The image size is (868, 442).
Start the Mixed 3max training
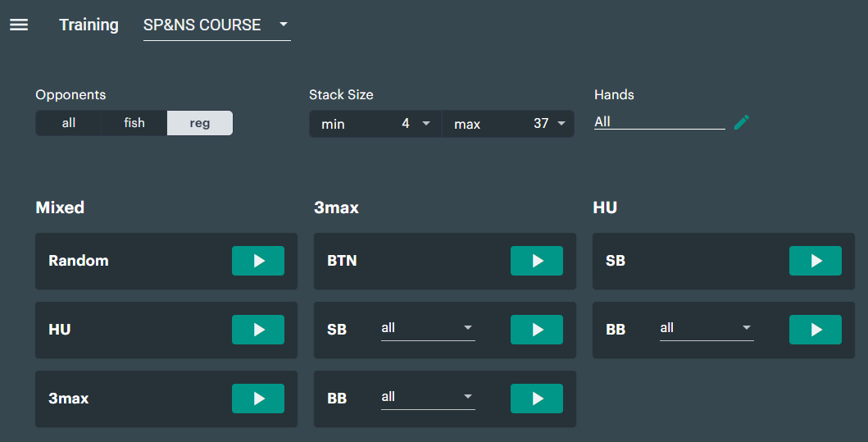[x=258, y=399]
